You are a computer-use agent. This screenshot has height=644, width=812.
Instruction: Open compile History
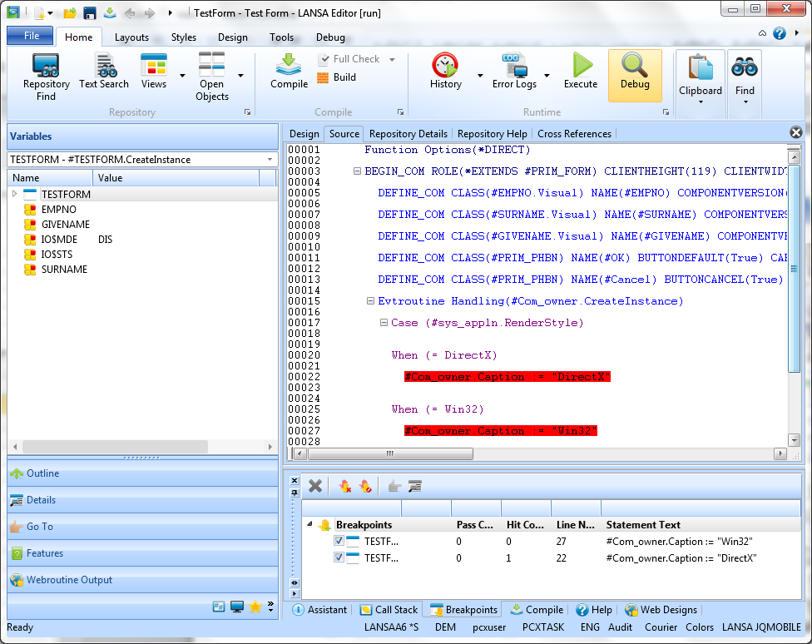(445, 72)
